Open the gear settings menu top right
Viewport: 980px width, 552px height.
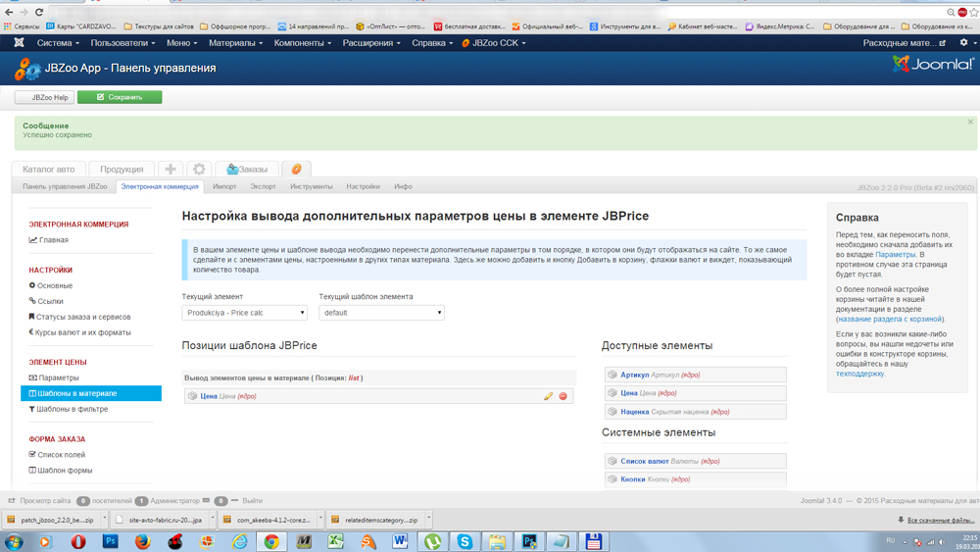[x=967, y=42]
